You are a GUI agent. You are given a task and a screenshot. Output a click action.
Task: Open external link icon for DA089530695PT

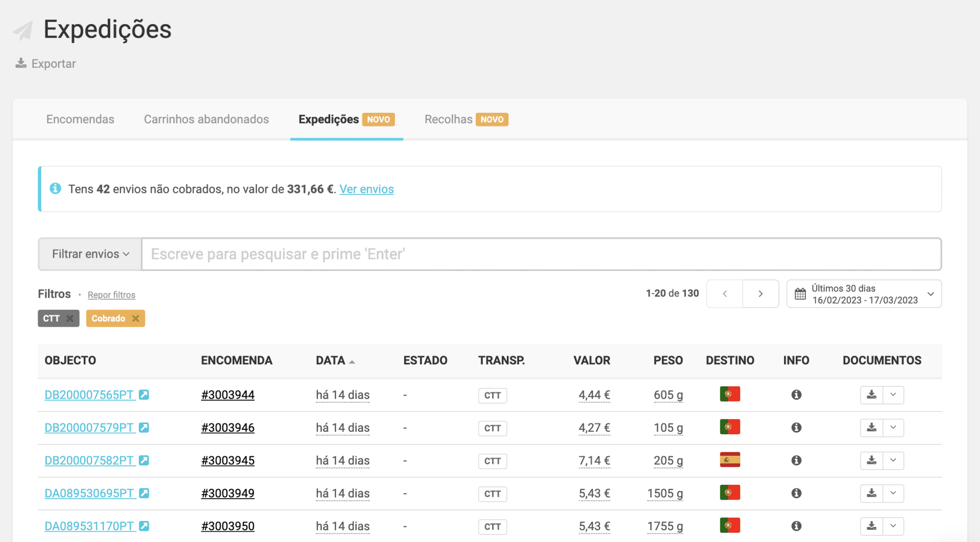(x=144, y=494)
